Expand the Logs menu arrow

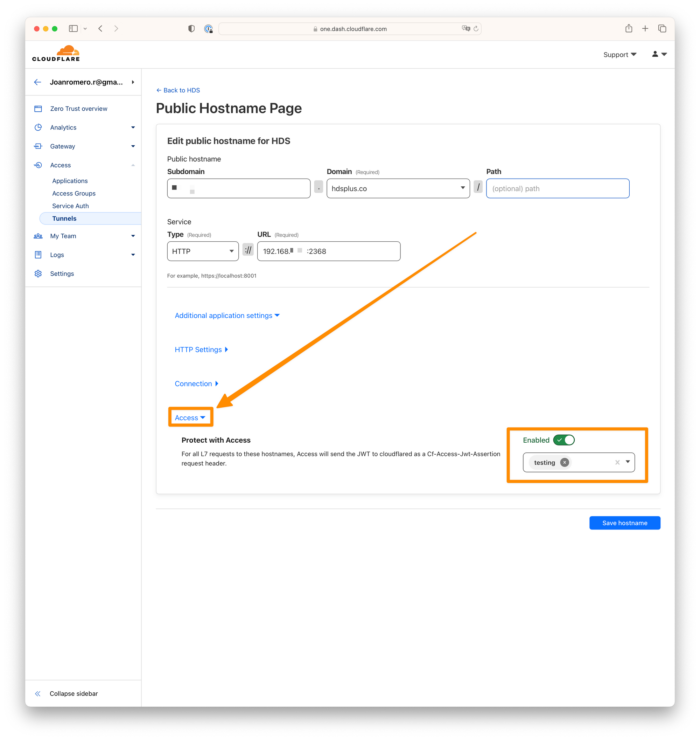point(133,255)
